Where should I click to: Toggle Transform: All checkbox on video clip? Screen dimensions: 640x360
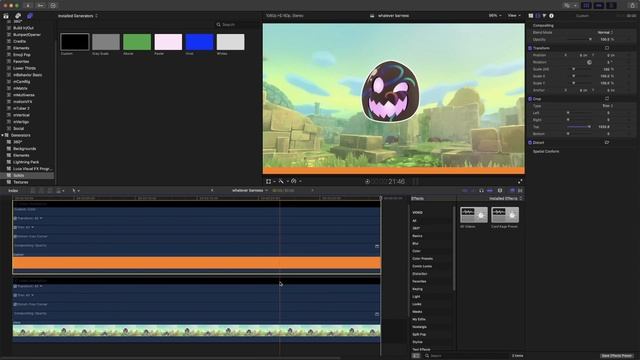tap(16, 287)
